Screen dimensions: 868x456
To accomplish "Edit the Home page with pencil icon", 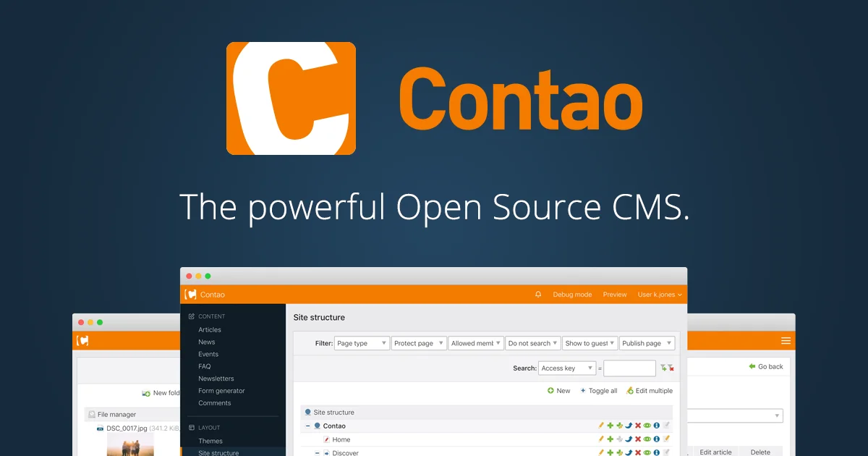I will pos(601,439).
